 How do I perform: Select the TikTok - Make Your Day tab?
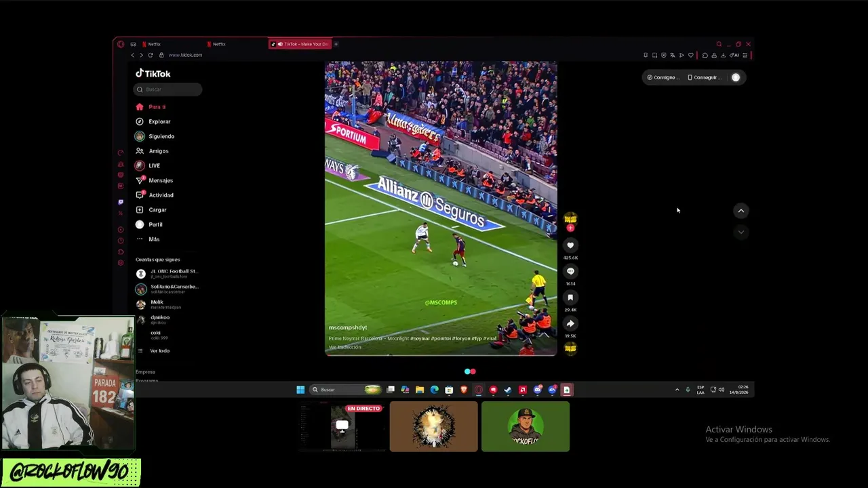click(x=300, y=44)
